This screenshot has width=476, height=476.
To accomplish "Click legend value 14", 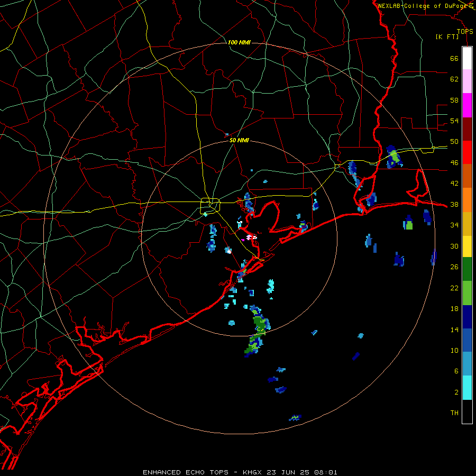I will click(454, 329).
